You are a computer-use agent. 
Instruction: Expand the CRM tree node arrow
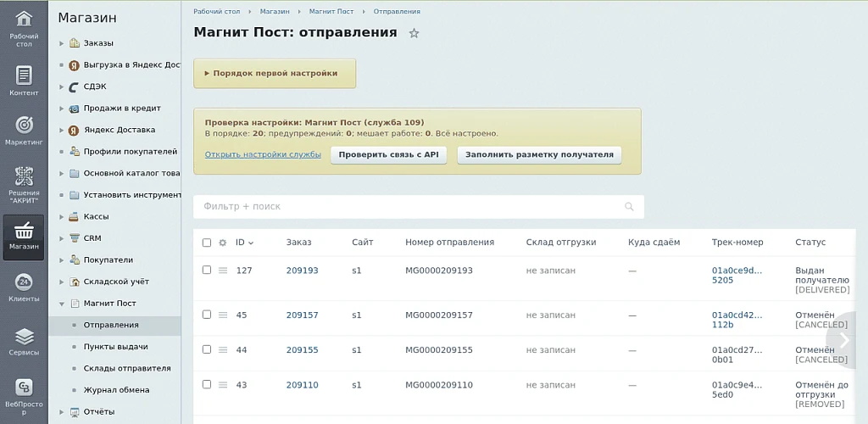point(61,238)
